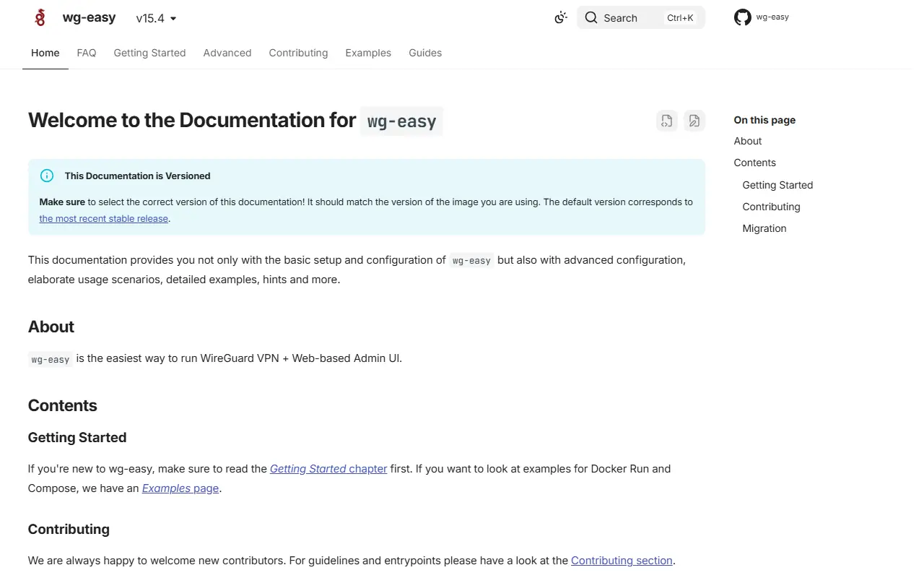Click the search magnifier icon

591,18
